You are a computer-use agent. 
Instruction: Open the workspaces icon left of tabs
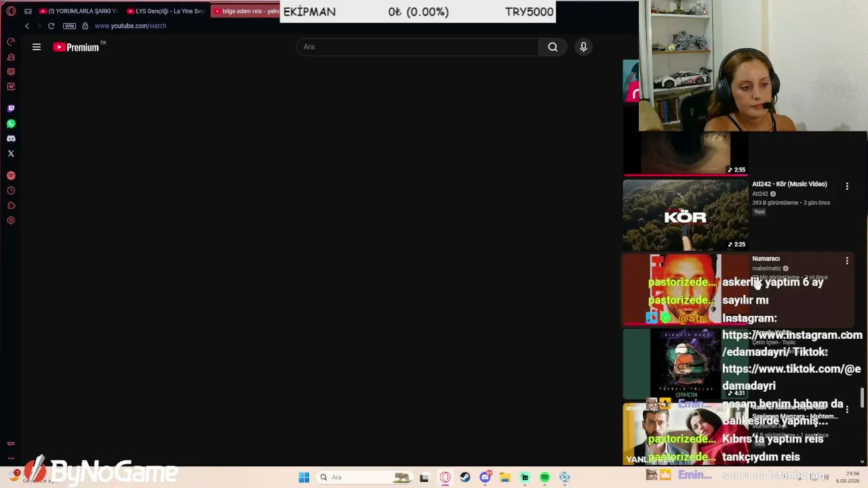(28, 11)
